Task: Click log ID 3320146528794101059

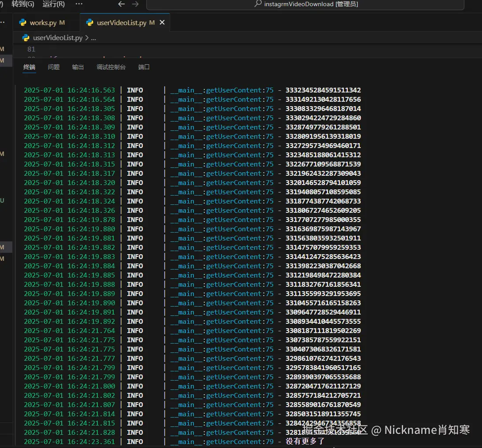Action: (x=323, y=182)
